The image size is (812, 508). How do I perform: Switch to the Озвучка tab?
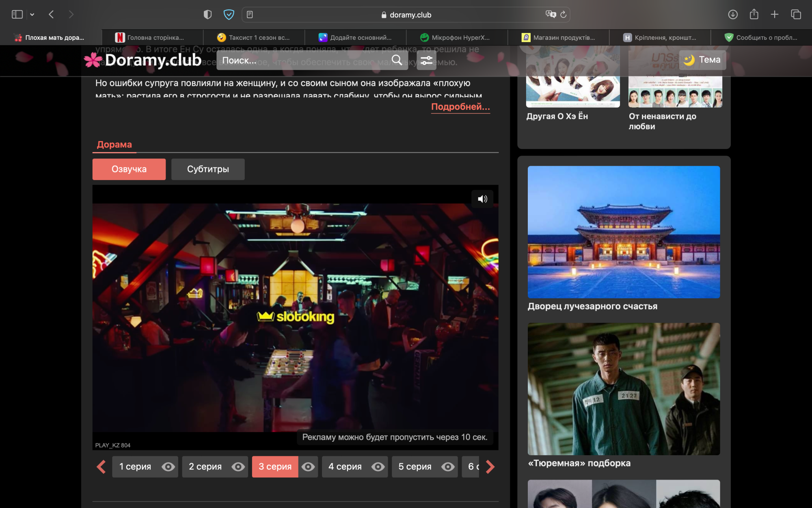coord(129,169)
